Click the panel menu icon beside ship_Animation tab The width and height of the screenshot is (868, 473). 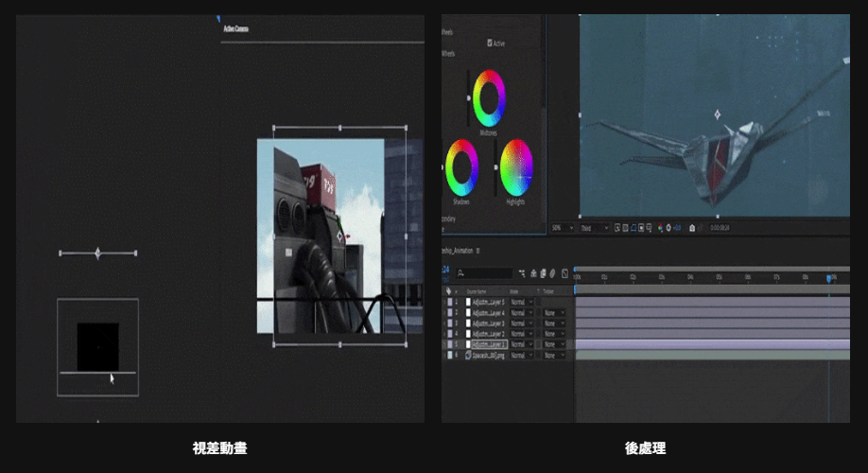(x=477, y=251)
